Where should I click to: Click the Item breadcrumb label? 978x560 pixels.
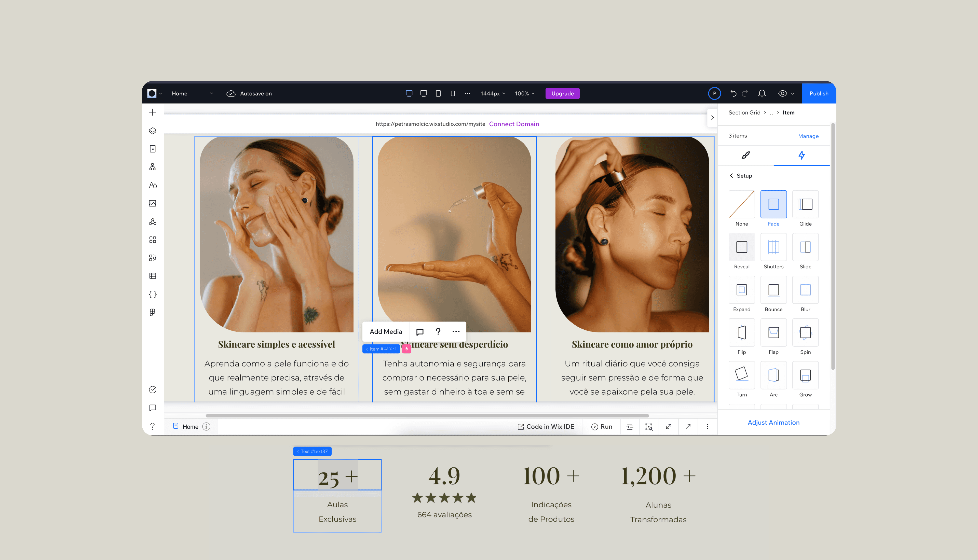788,113
